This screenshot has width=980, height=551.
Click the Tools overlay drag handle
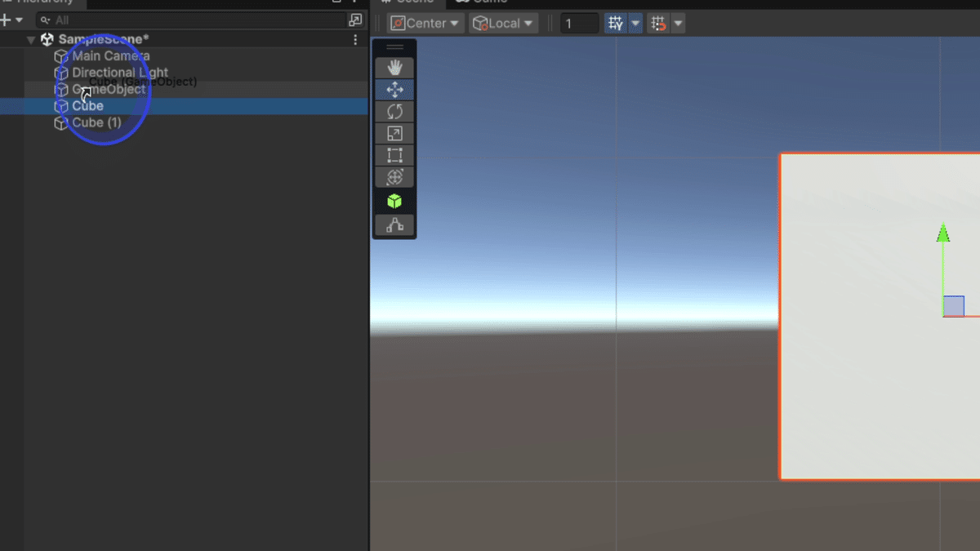[394, 47]
